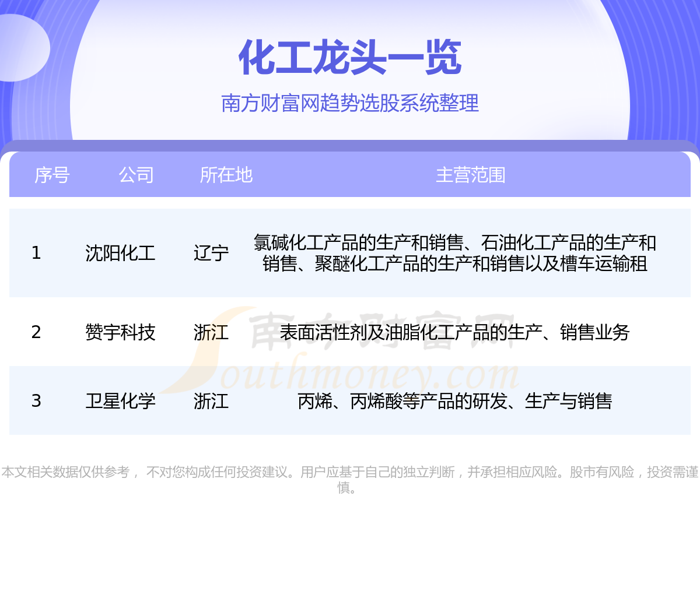Select company 赞宇科技
The width and height of the screenshot is (700, 612).
[x=120, y=332]
